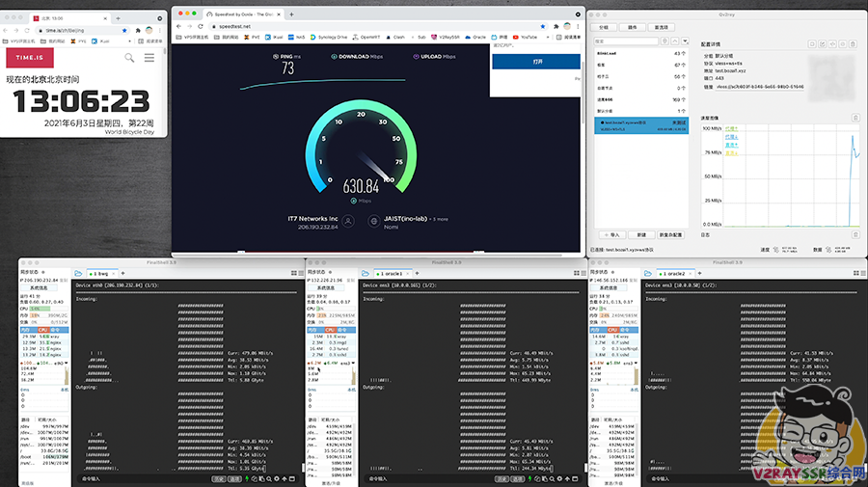Viewport: 868px width, 487px height.
Task: Click the TIME.IS red logo
Action: (29, 58)
